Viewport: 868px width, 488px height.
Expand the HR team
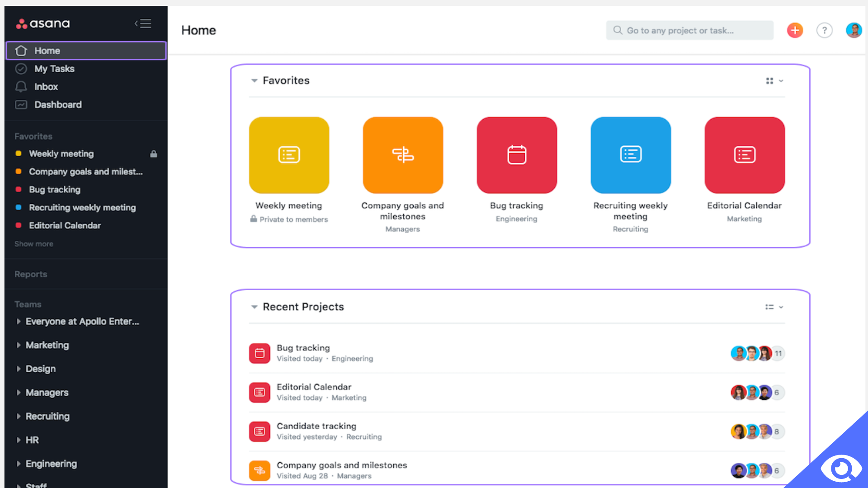point(19,440)
